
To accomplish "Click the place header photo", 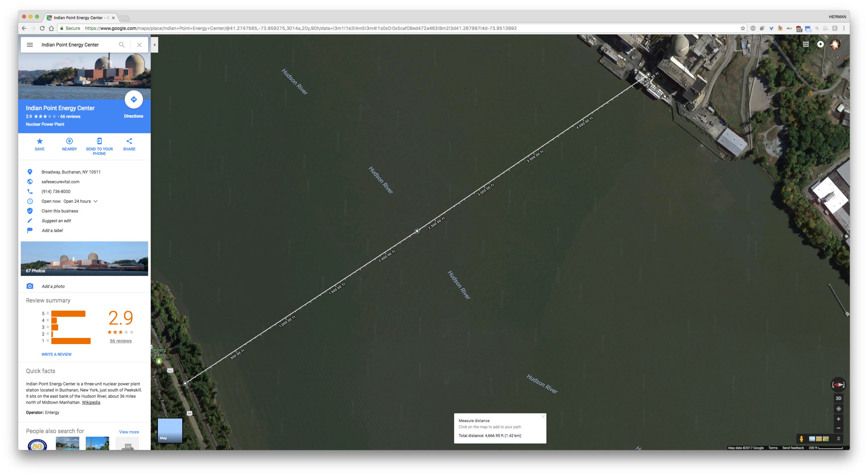I will [x=84, y=76].
